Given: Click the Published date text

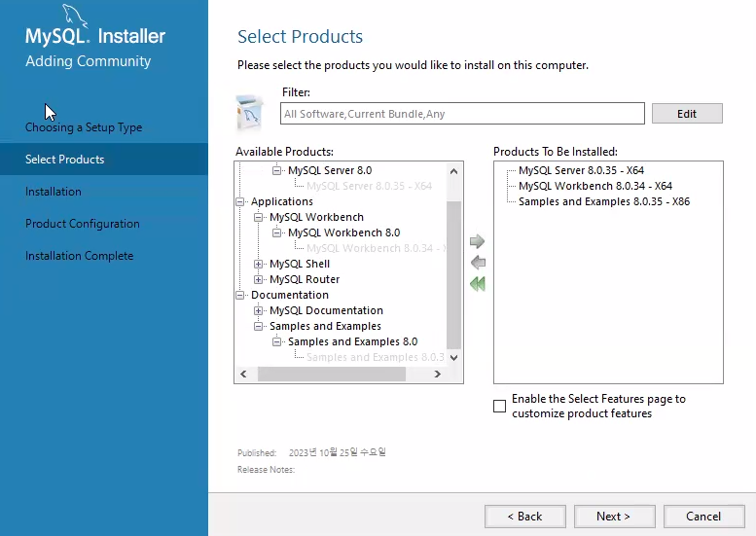Looking at the screenshot, I should pyautogui.click(x=337, y=452).
